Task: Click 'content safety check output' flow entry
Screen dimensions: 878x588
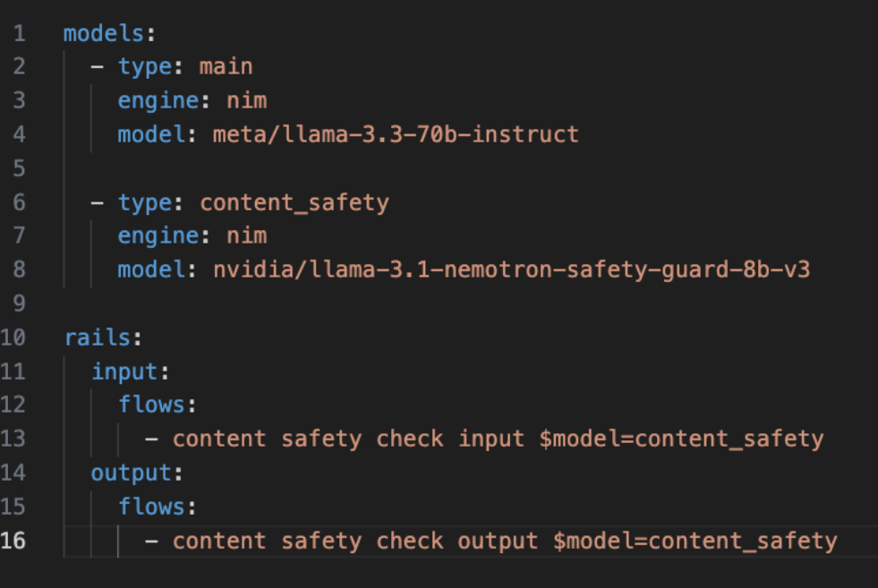Action: click(x=355, y=541)
